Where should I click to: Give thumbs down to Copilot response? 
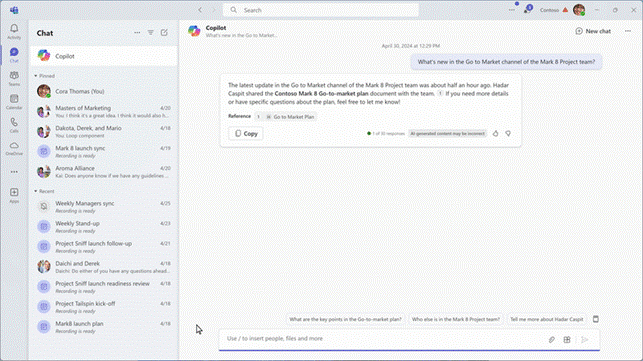508,133
